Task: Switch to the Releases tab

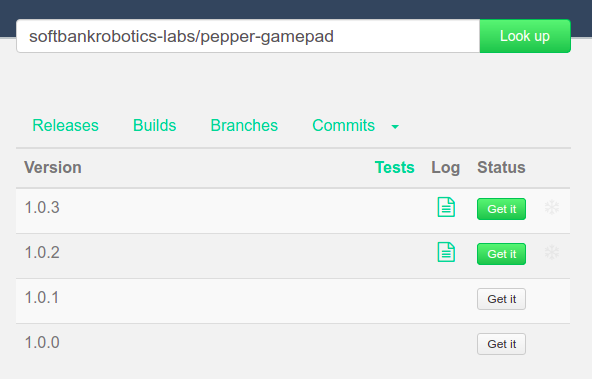Action: click(x=65, y=125)
